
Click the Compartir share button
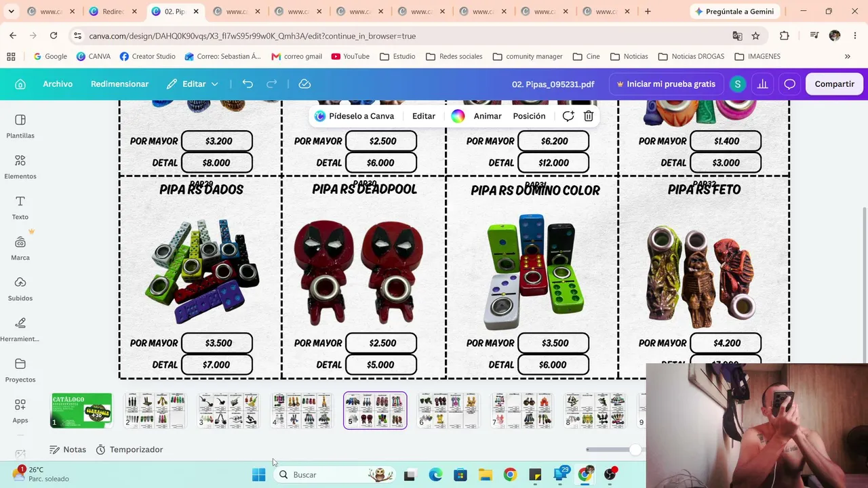834,84
